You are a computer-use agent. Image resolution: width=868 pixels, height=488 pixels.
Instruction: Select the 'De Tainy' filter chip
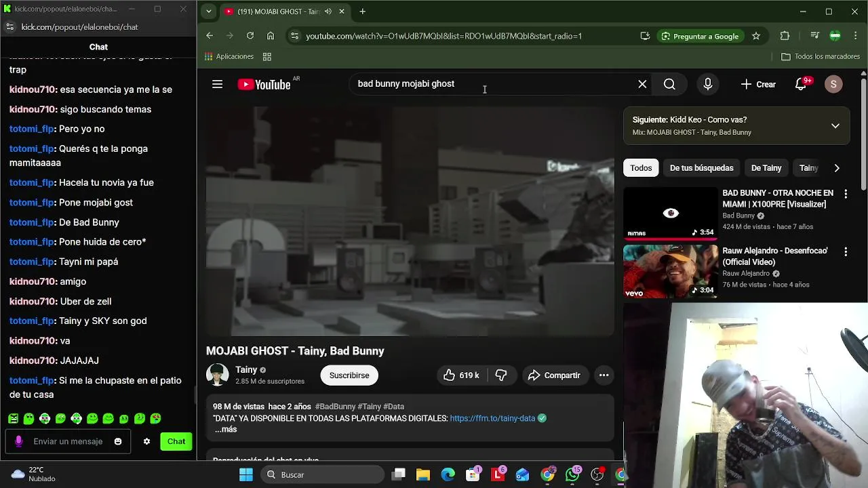766,168
